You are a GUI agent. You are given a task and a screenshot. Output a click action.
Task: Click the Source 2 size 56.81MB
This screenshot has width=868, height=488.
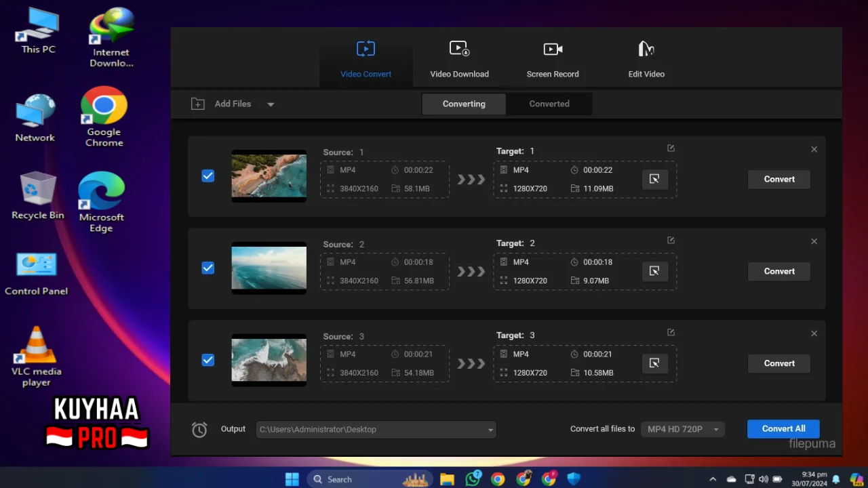tap(419, 281)
